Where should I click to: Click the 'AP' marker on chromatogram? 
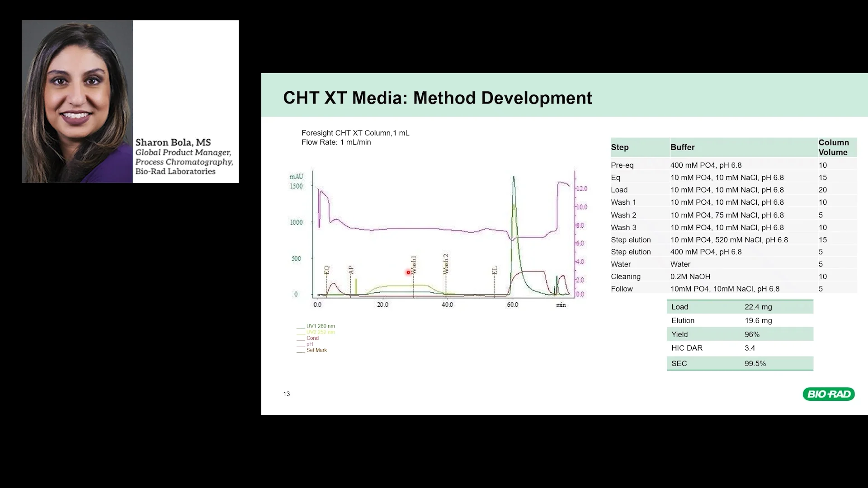(351, 270)
